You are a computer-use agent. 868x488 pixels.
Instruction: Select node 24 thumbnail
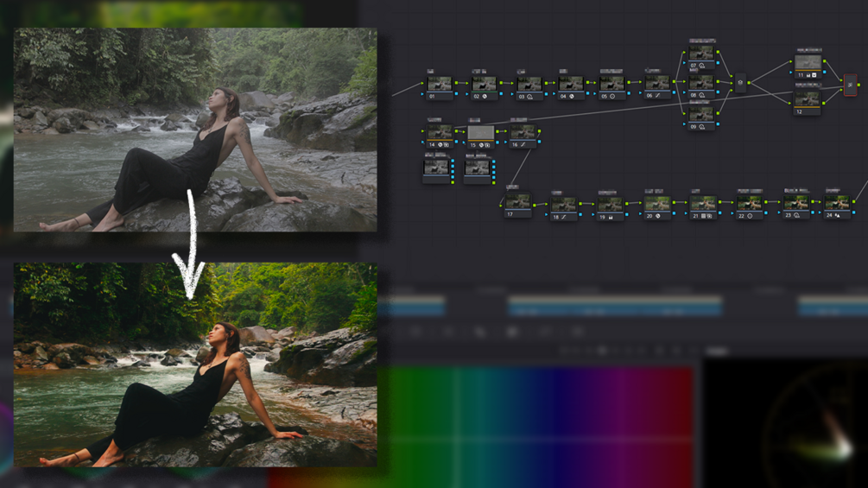837,203
